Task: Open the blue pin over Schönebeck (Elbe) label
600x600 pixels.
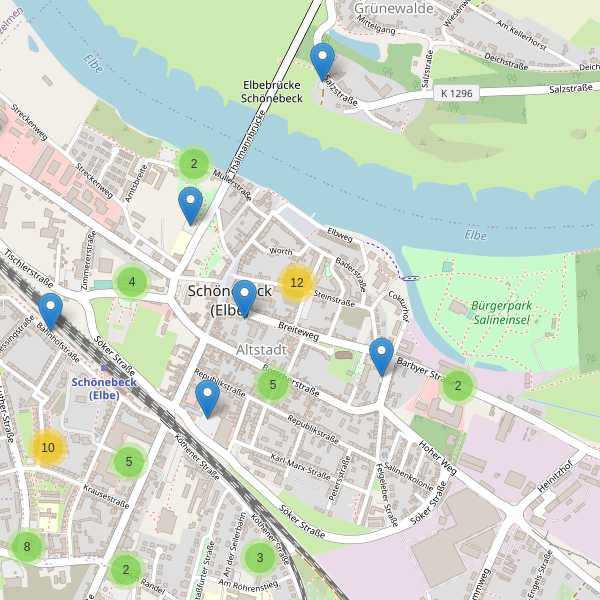Action: 245,299
